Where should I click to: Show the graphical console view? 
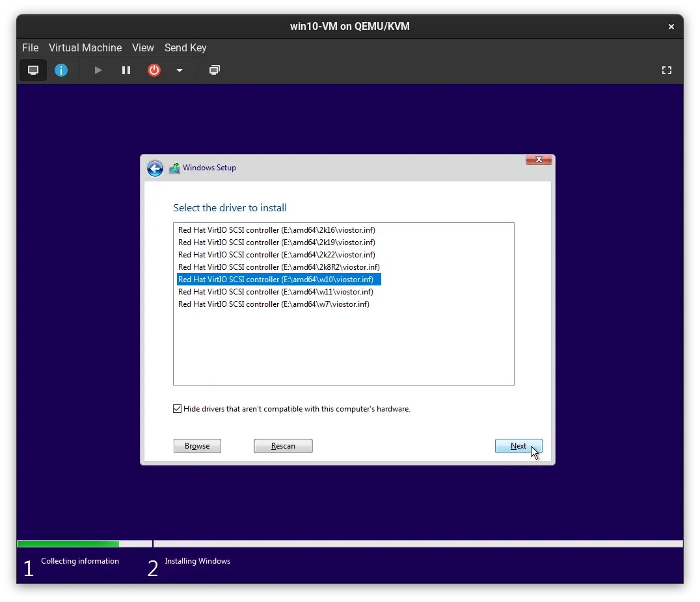point(33,70)
